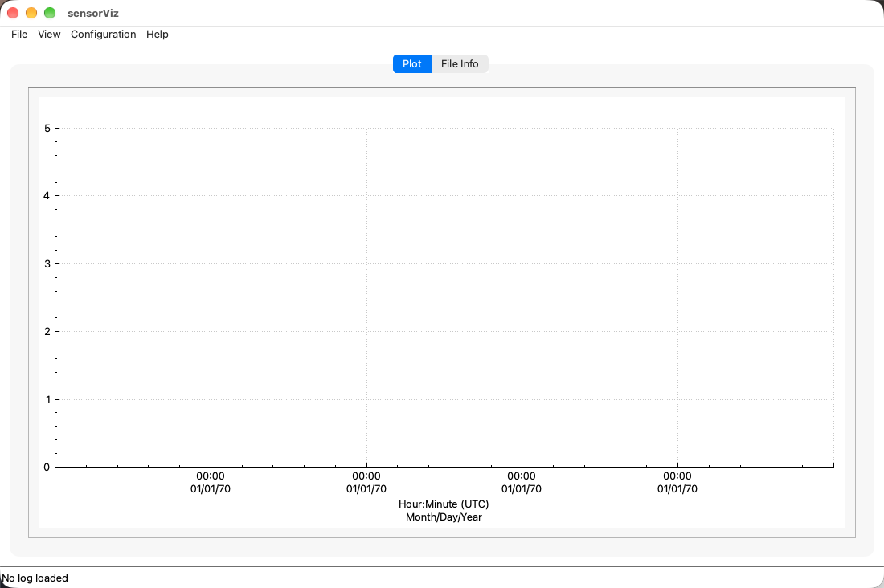Close the sensorViz window
The width and height of the screenshot is (884, 588).
point(13,13)
